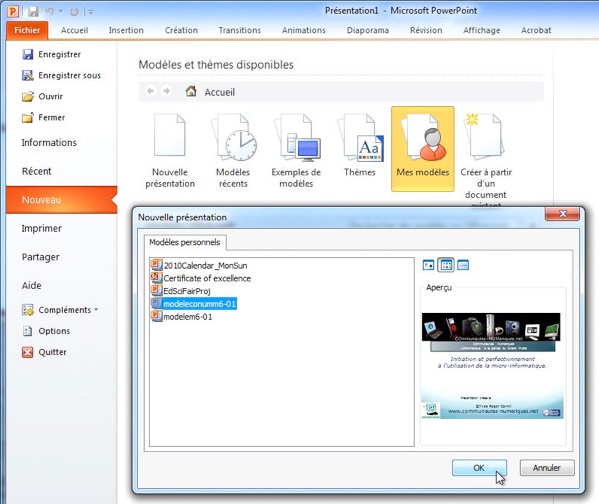Viewport: 599px width, 504px height.
Task: Click the Undo arrow in Quick Access toolbar
Action: point(49,11)
